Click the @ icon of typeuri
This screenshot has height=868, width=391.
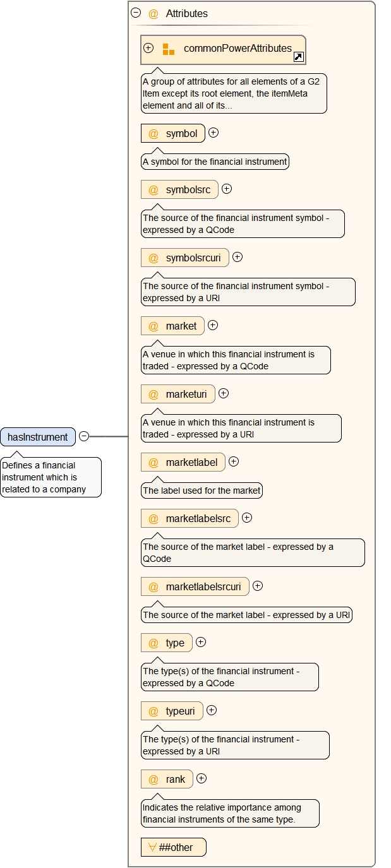153,711
